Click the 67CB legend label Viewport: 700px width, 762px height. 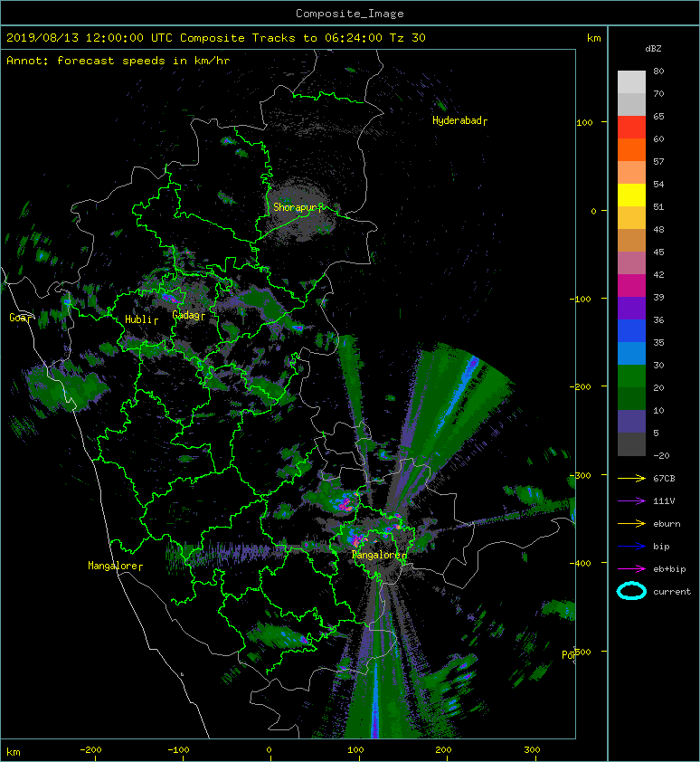pos(664,478)
